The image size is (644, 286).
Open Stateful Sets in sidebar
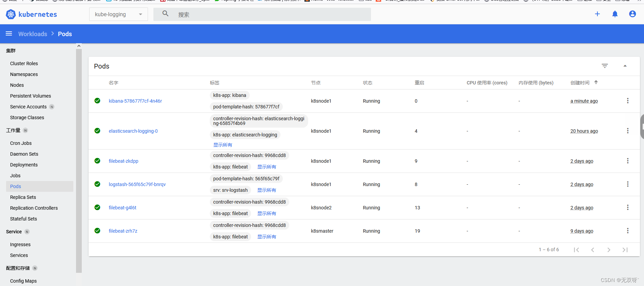(24, 219)
